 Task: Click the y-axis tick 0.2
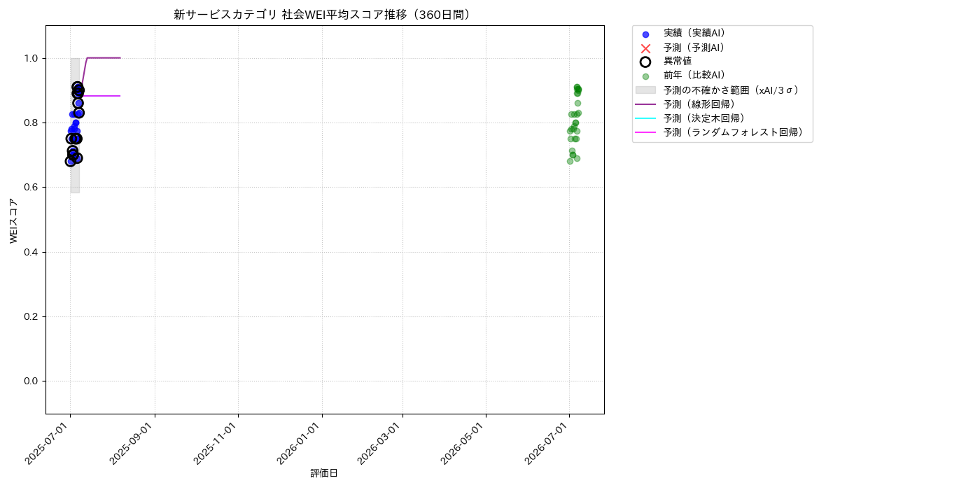pyautogui.click(x=32, y=316)
